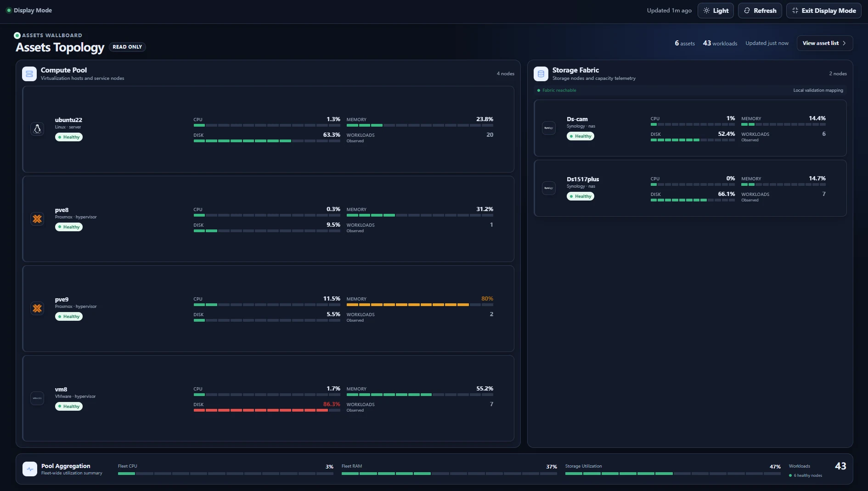Click the Ds1517plus node name
Image resolution: width=868 pixels, height=491 pixels.
[583, 179]
